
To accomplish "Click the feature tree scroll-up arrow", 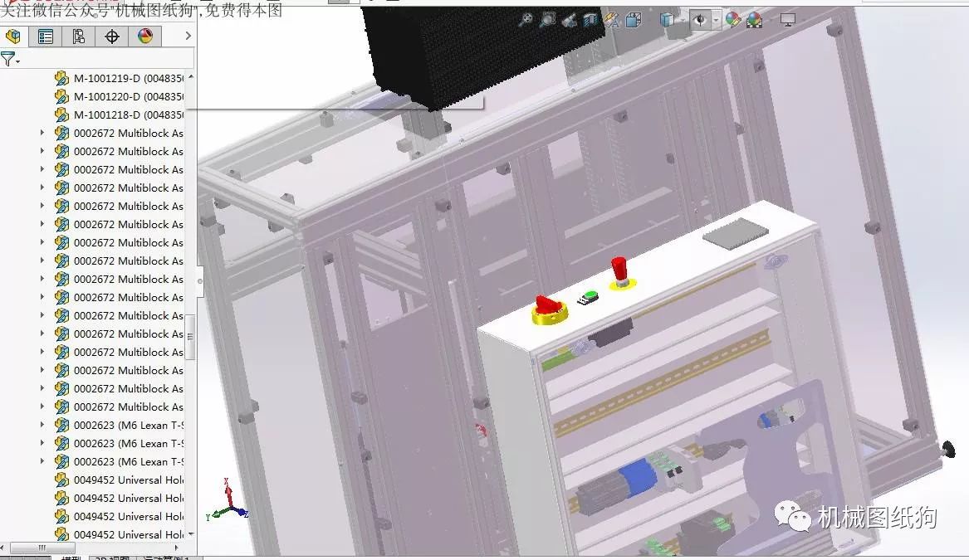I will pos(191,76).
